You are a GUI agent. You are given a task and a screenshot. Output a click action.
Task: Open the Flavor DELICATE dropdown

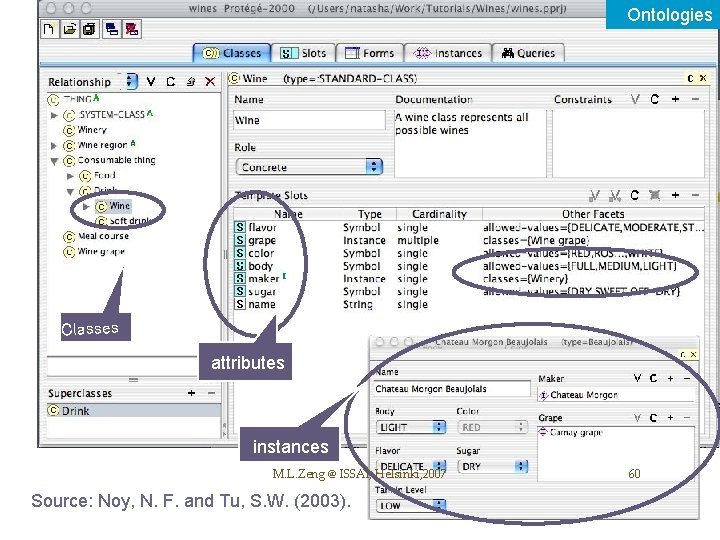pos(411,467)
